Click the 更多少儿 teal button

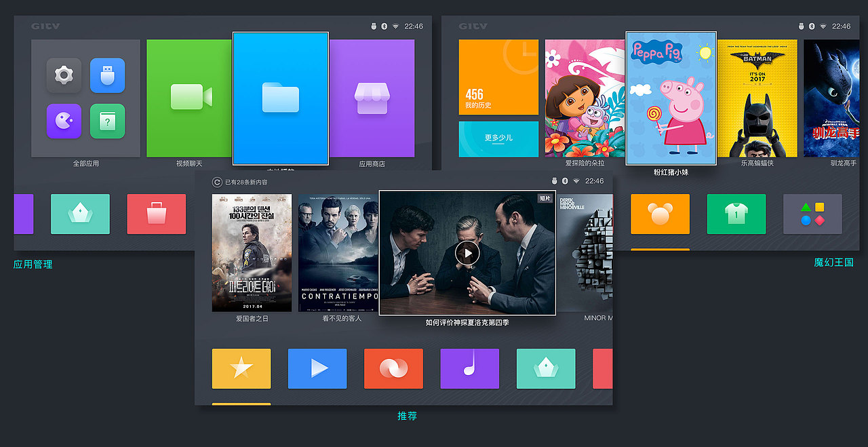coord(498,139)
